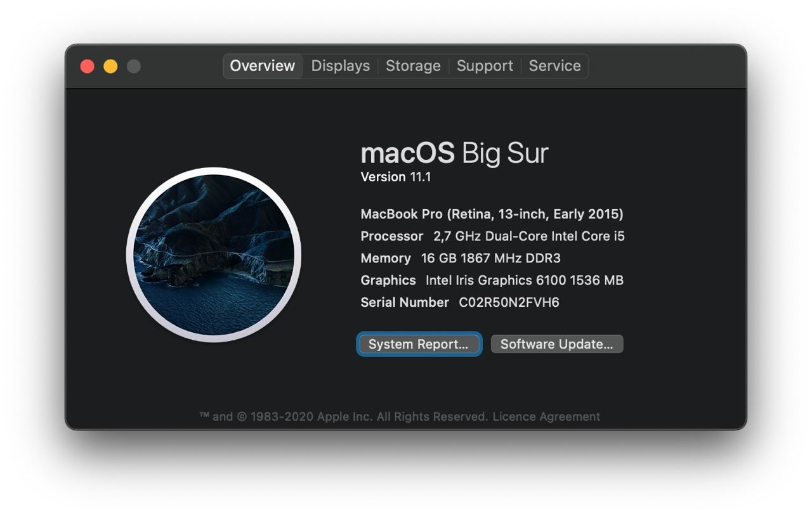Click the memory value 16 GB 1867 MHz DDR3
The image size is (812, 516).
491,259
